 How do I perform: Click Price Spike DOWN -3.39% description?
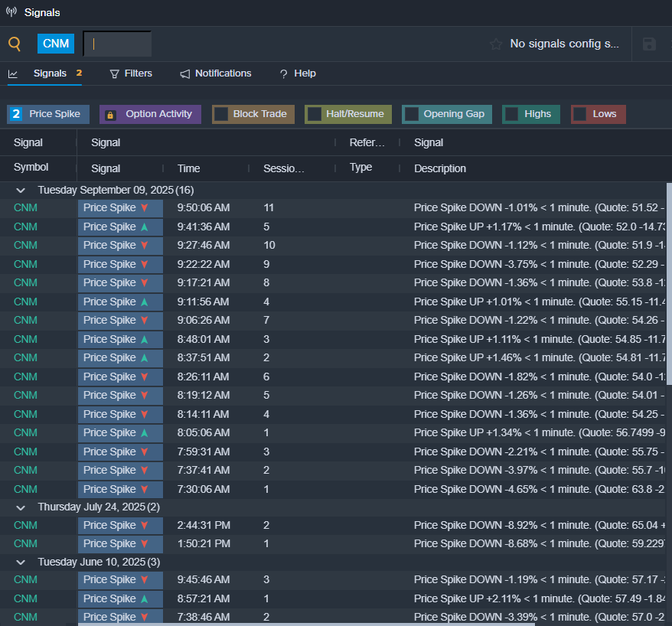[x=540, y=618]
